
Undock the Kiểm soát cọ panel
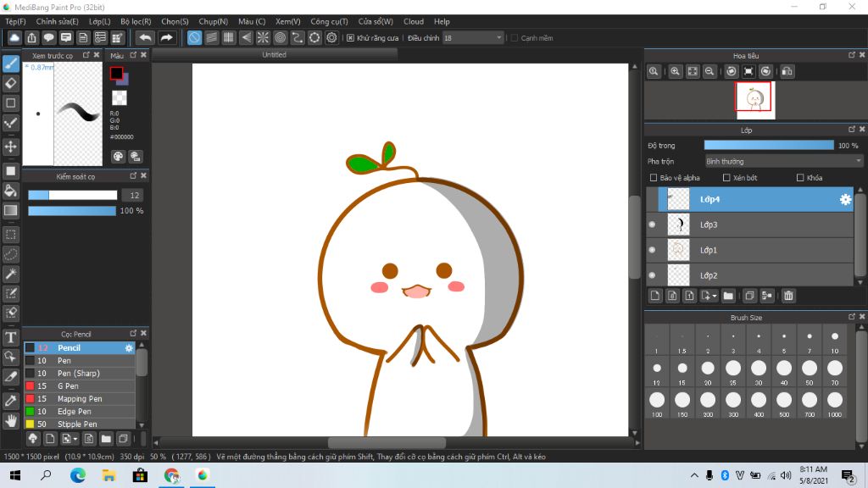[x=133, y=175]
